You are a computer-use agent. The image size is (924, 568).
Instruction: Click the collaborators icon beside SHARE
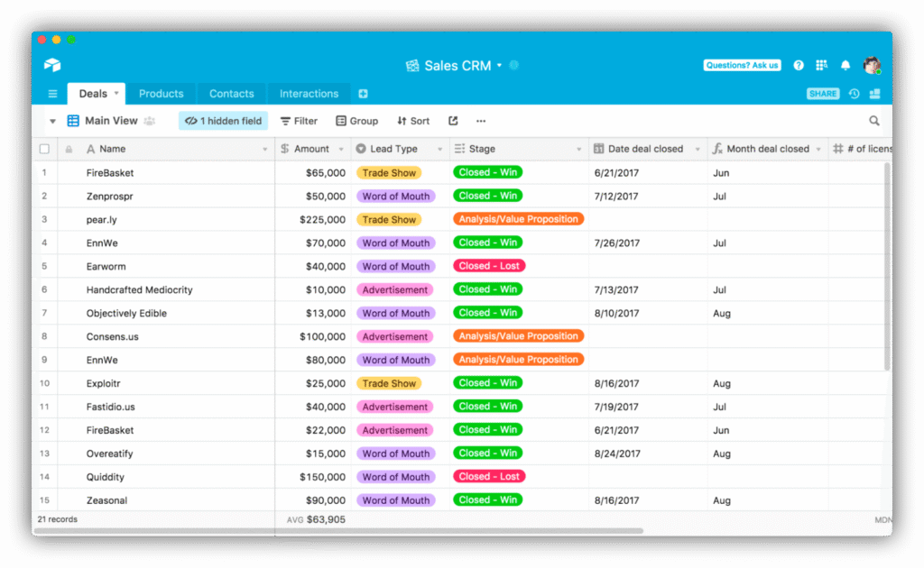tap(873, 93)
